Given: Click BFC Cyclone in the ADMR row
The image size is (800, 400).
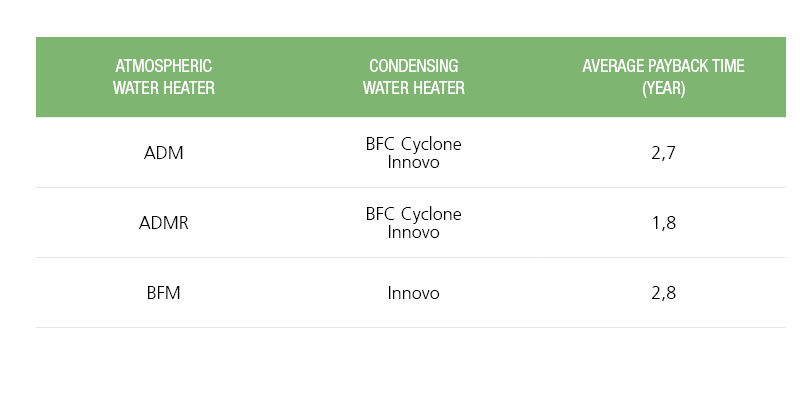Looking at the screenshot, I should coord(413,214).
